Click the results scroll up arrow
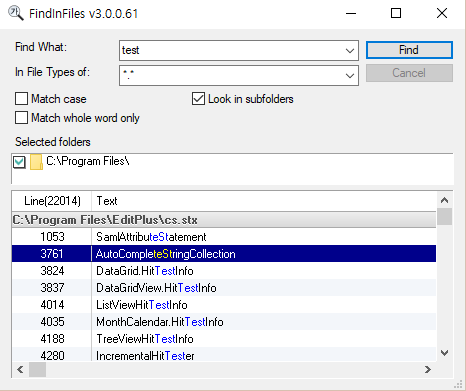The width and height of the screenshot is (466, 391). (444, 200)
